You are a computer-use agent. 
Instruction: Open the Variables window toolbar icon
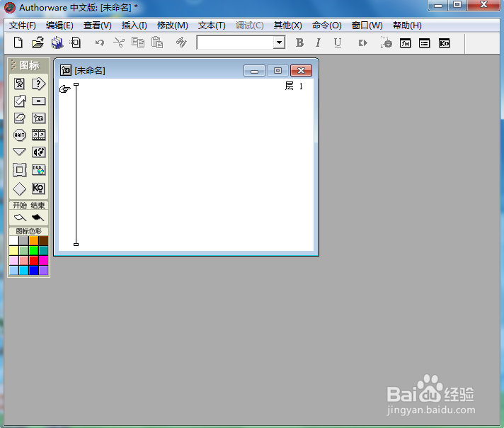[x=424, y=43]
